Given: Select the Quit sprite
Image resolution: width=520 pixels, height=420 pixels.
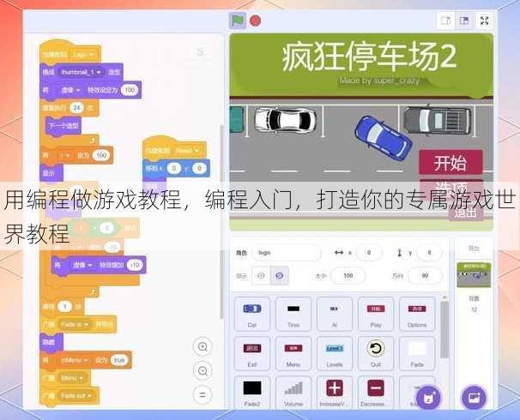Looking at the screenshot, I should [376, 353].
